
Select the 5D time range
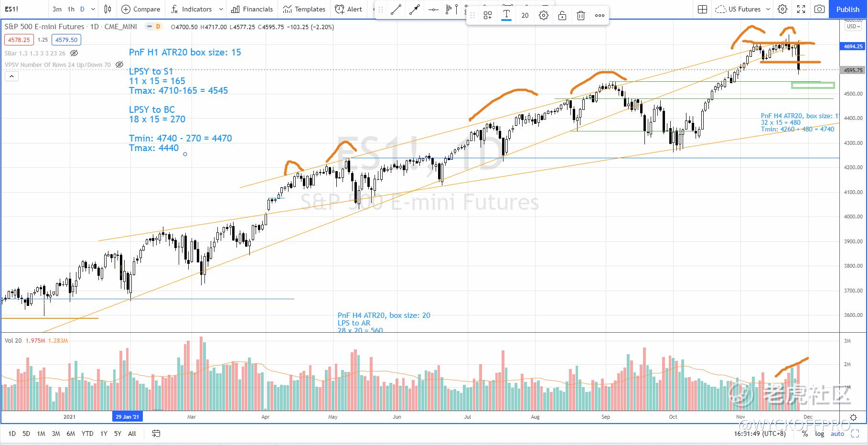26,434
